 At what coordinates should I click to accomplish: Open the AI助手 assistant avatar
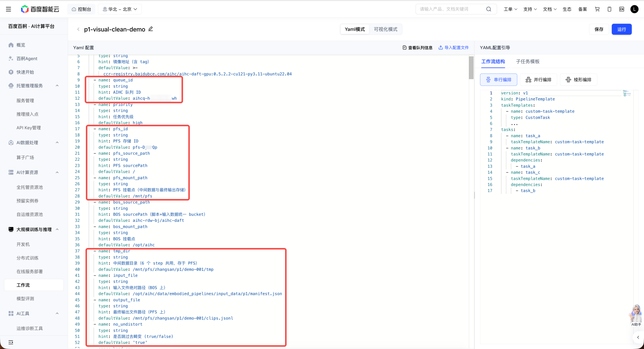point(636,315)
